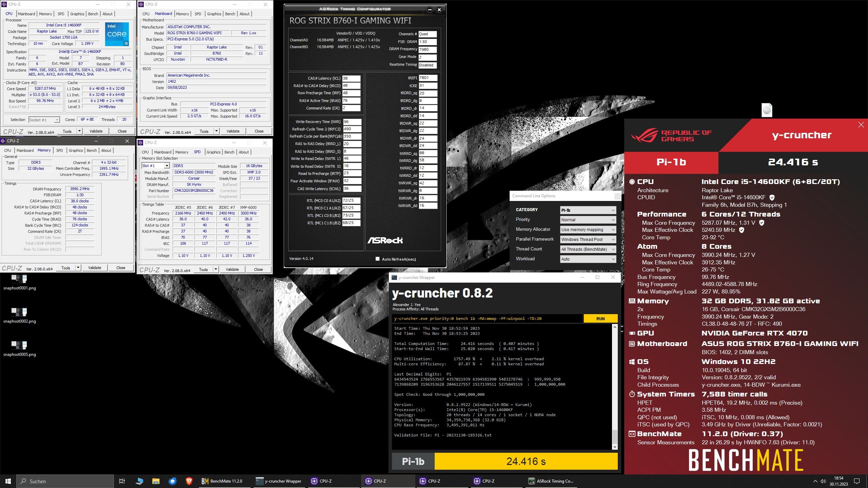Select snaphsot0002.png desktop icon
Image resolution: width=868 pixels, height=488 pixels.
[x=19, y=316]
